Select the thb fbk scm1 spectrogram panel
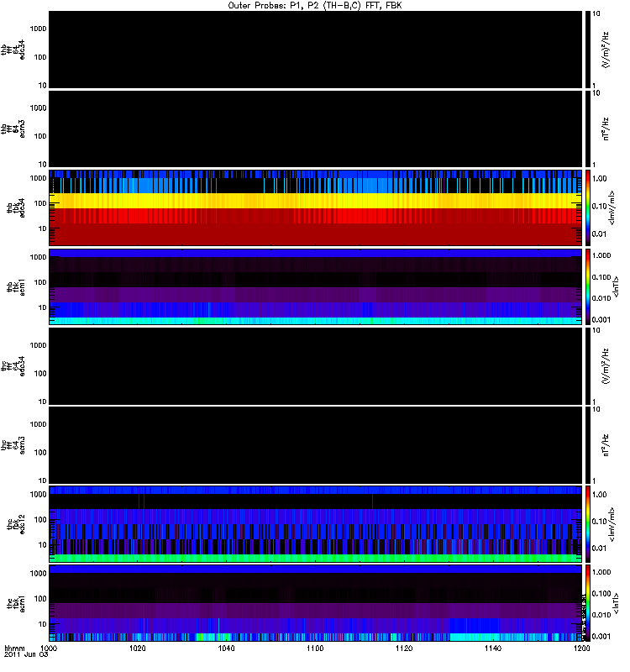Screen dimensions: 630x672 315,286
